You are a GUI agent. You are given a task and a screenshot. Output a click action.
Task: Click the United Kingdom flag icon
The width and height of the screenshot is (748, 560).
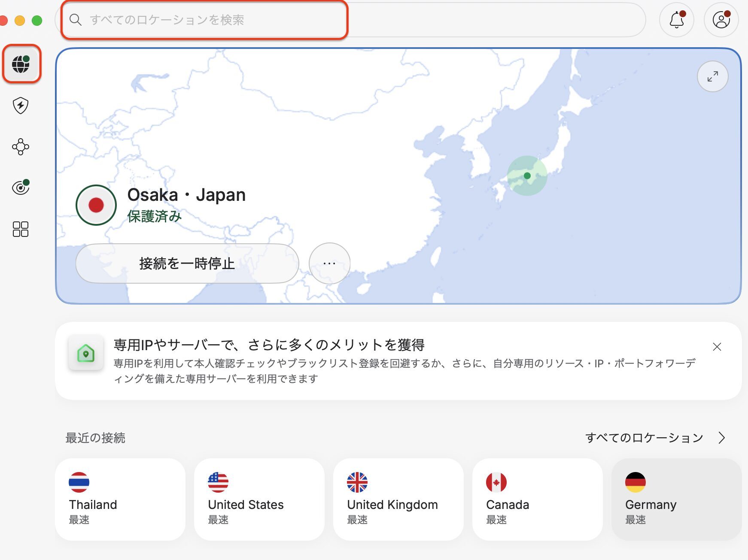coord(357,482)
